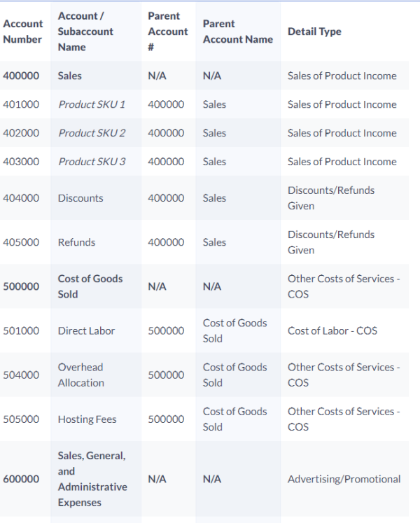Click the Cost of Labor - COS detail type
The image size is (420, 523).
(332, 330)
